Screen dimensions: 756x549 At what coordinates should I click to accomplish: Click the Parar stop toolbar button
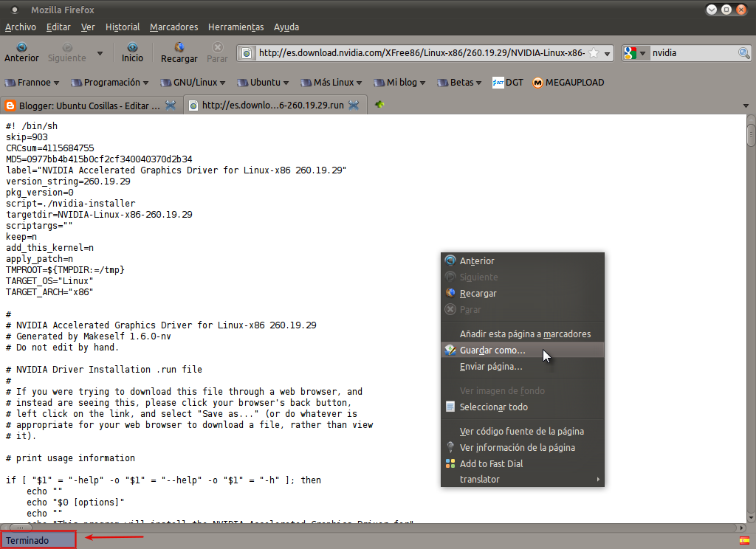pos(217,52)
